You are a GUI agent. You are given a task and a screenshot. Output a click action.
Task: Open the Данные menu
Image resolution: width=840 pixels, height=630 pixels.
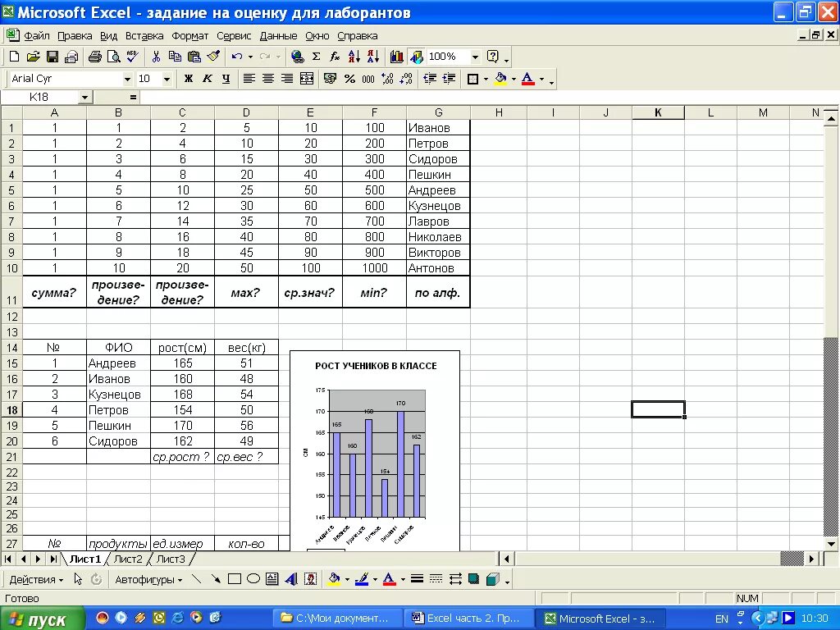[278, 36]
